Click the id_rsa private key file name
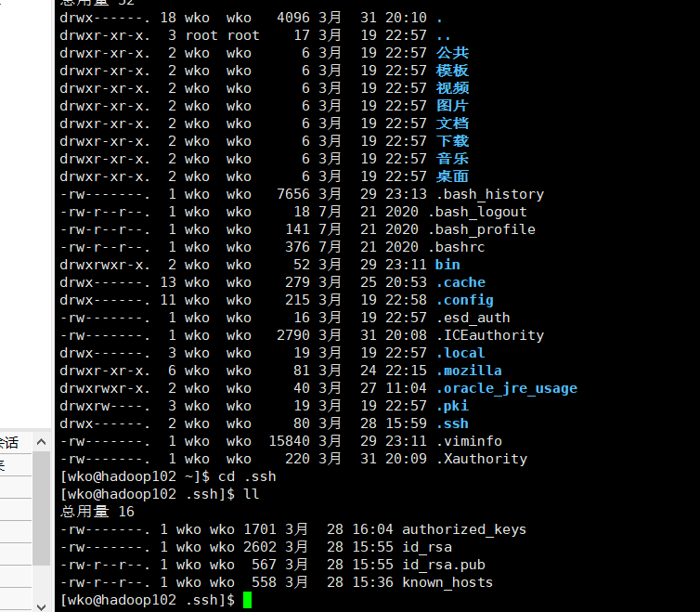This screenshot has height=612, width=700. coord(427,547)
